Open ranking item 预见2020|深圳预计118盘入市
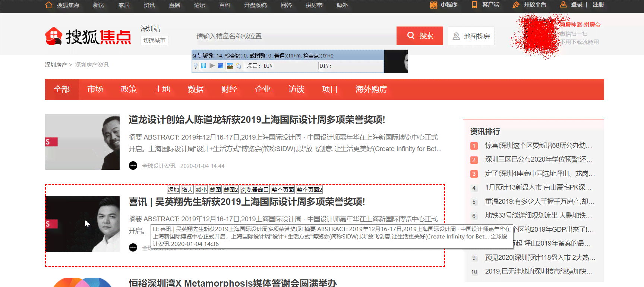 [540, 258]
